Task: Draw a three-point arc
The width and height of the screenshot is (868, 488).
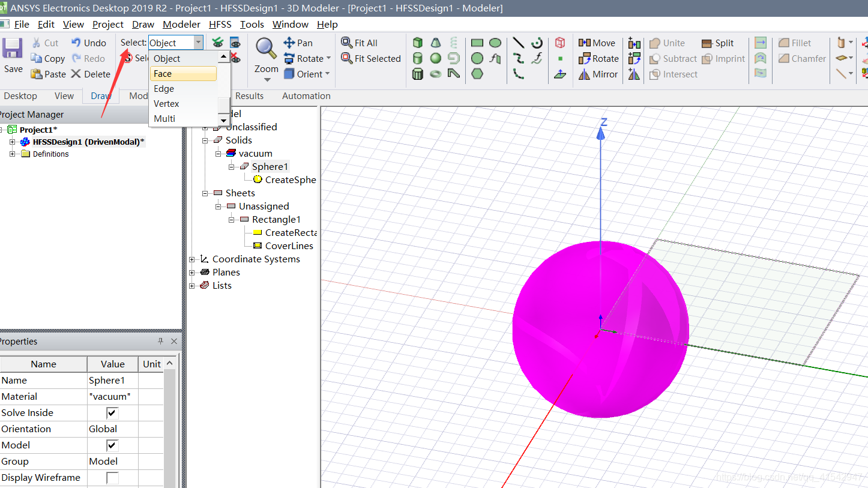Action: [519, 74]
